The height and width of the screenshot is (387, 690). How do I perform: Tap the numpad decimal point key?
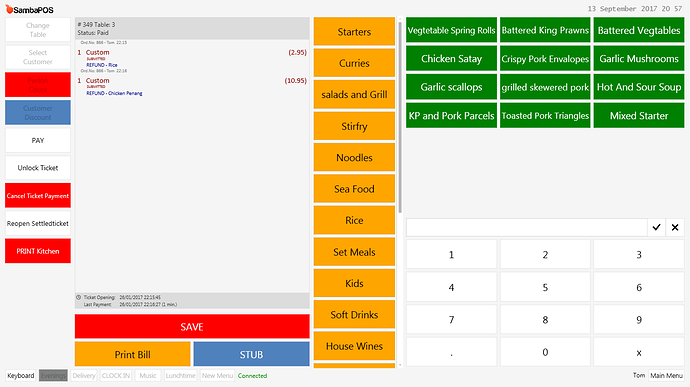point(451,352)
